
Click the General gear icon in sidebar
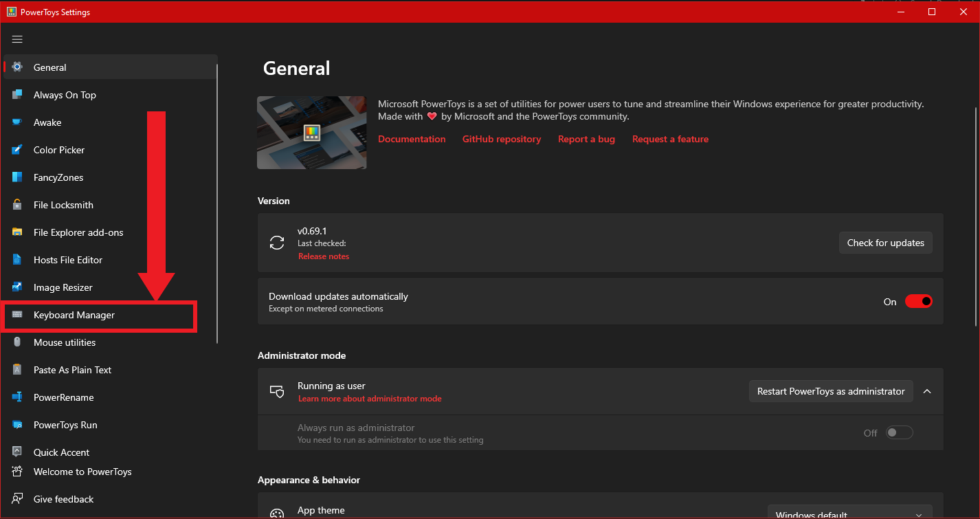pyautogui.click(x=17, y=67)
